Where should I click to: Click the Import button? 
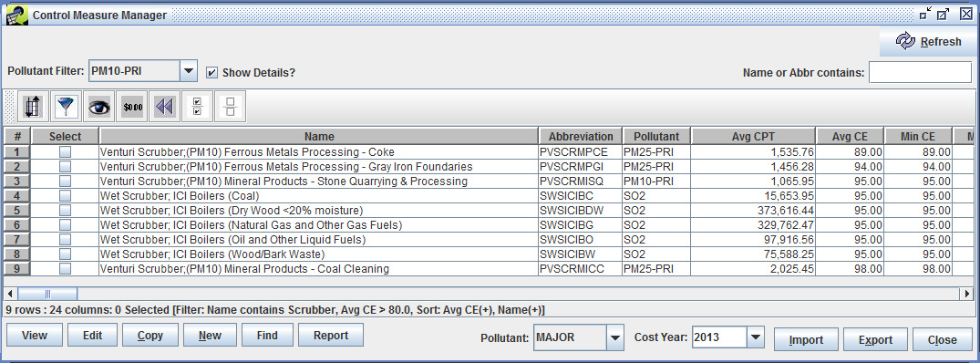coord(806,340)
